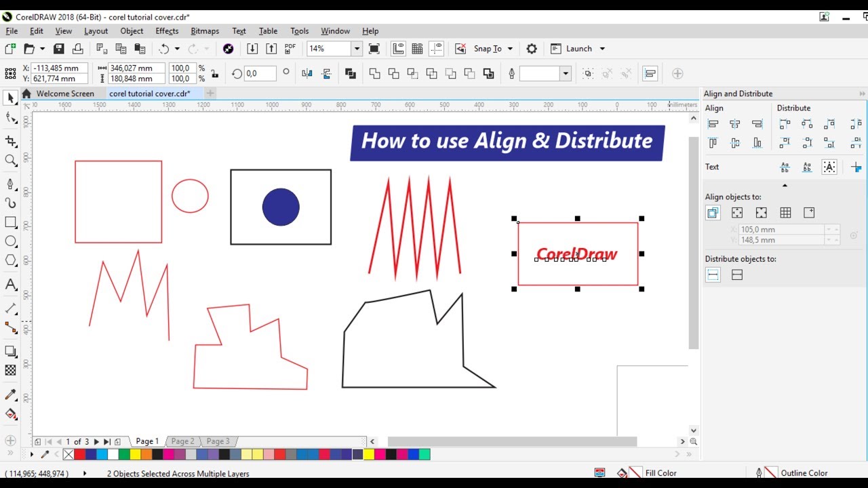Viewport: 868px width, 488px height.
Task: Select the Artistic Media tool
Action: (x=10, y=203)
